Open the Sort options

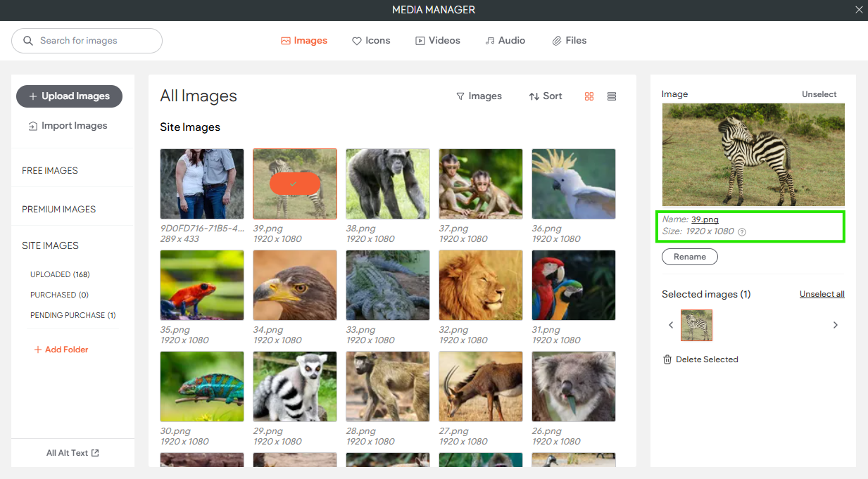[x=546, y=96]
